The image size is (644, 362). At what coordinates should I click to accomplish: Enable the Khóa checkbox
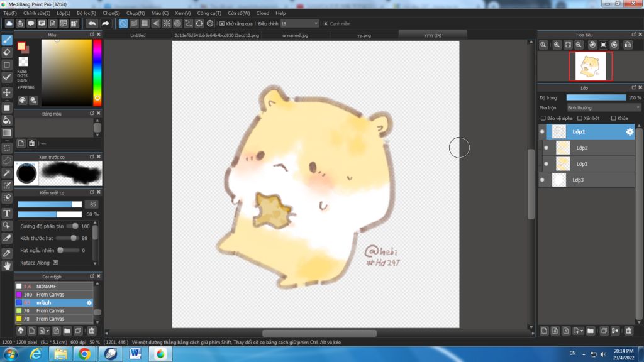point(613,118)
